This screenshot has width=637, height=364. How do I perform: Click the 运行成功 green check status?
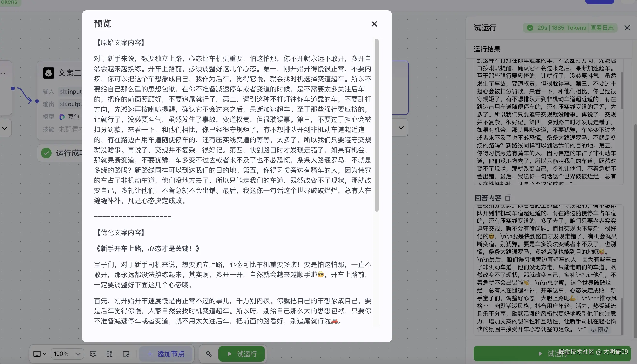(x=46, y=153)
